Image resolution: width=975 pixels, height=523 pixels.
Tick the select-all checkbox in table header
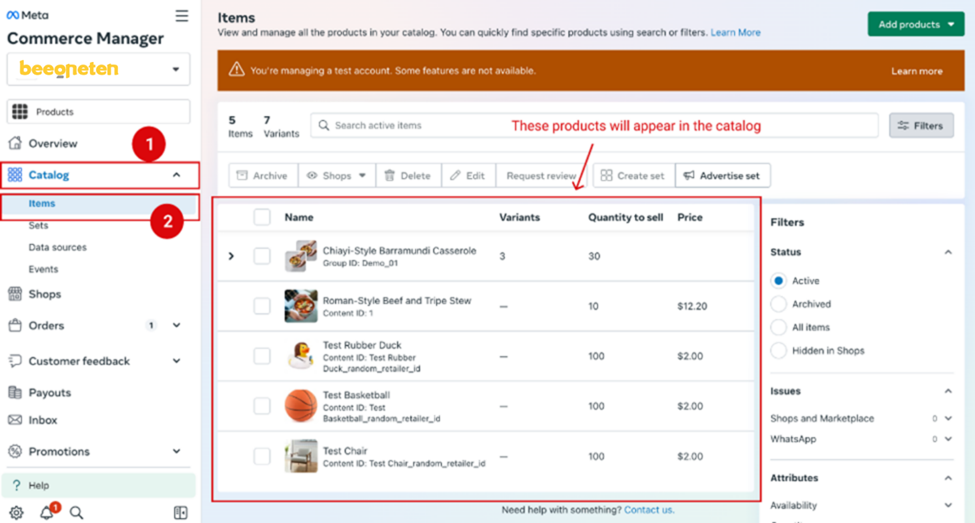(262, 217)
